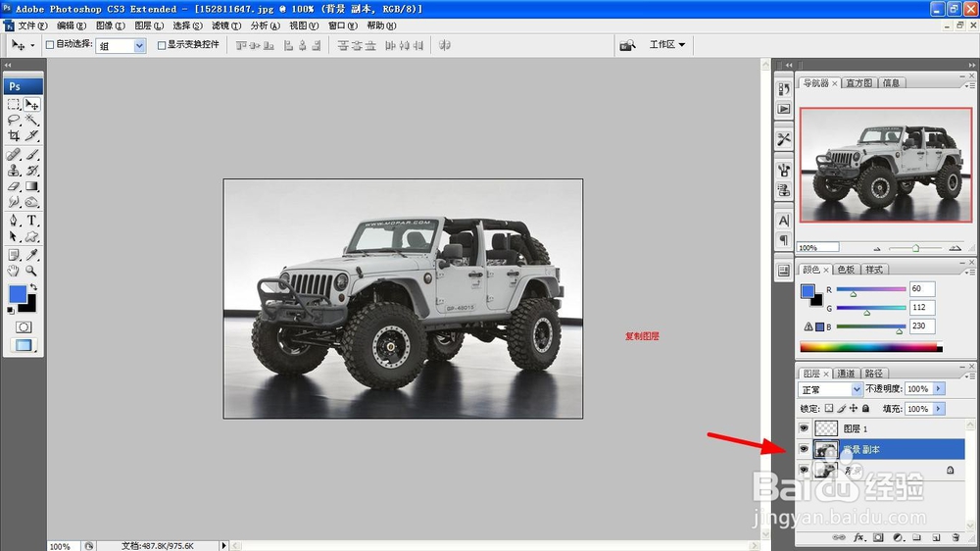Viewport: 980px width, 551px height.
Task: Select the Gradient tool
Action: 32,186
